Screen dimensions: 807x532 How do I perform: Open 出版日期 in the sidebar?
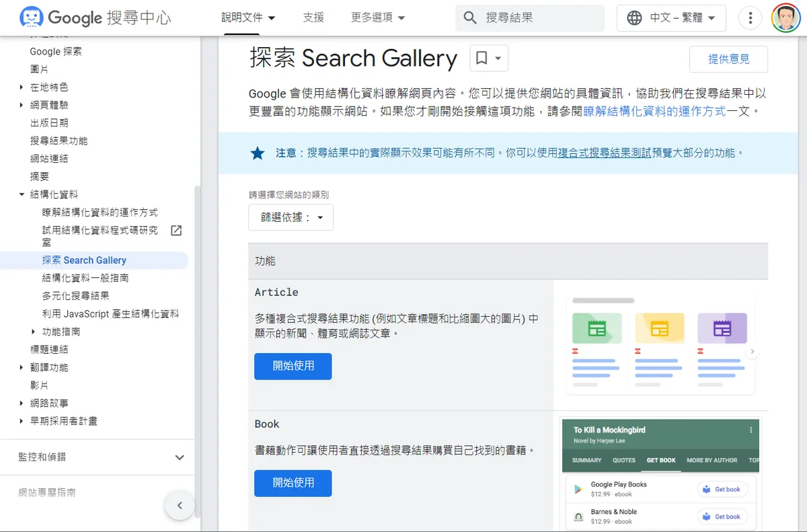click(49, 123)
